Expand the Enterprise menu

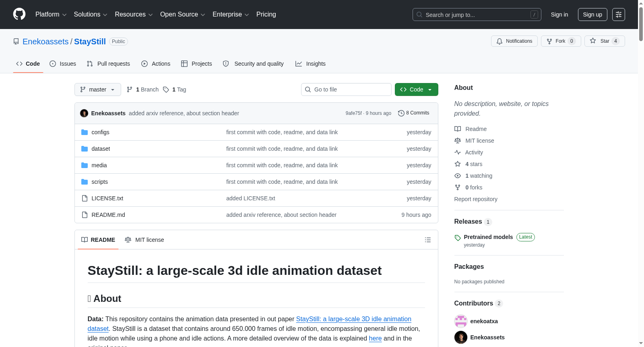click(231, 15)
